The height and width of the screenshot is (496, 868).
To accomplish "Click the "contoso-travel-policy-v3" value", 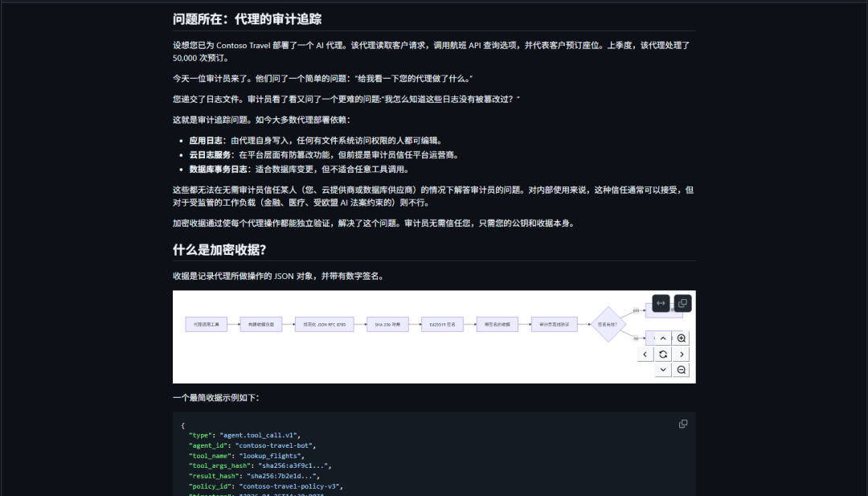I will [x=289, y=486].
